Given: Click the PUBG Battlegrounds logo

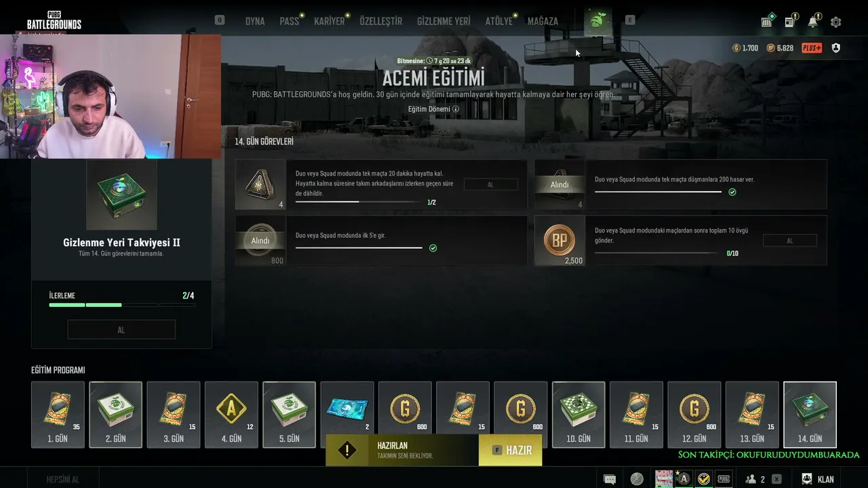Looking at the screenshot, I should pos(54,20).
